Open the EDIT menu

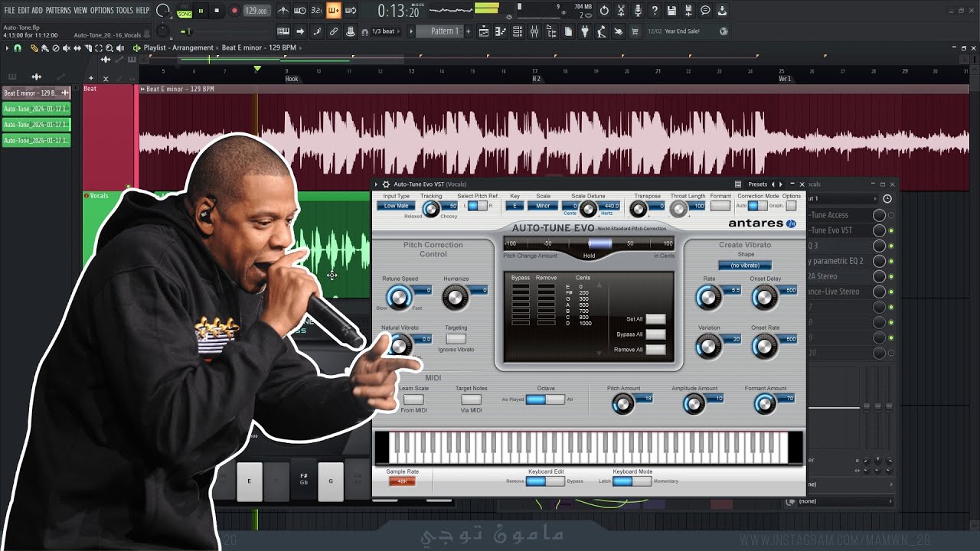click(24, 10)
